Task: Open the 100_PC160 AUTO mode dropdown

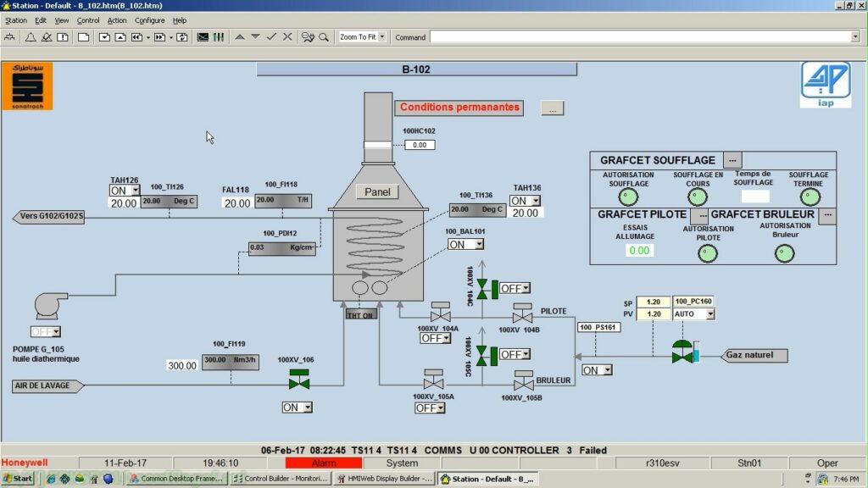Action: click(709, 314)
